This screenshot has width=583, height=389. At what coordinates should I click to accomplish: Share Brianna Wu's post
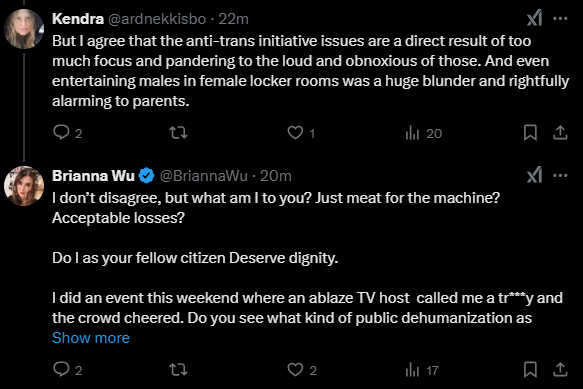point(560,369)
